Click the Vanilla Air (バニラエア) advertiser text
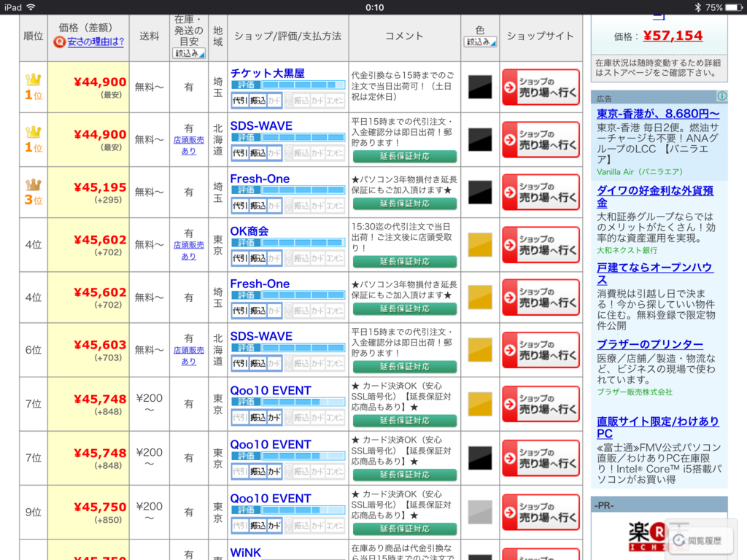This screenshot has width=747, height=560. coord(639,171)
